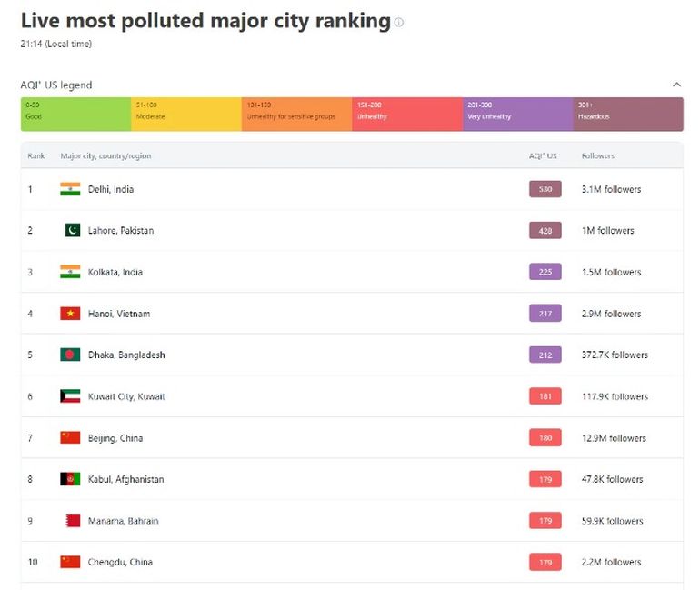The height and width of the screenshot is (590, 700).
Task: Click the Afghanistan flag beside Kabul
Action: pyautogui.click(x=70, y=479)
